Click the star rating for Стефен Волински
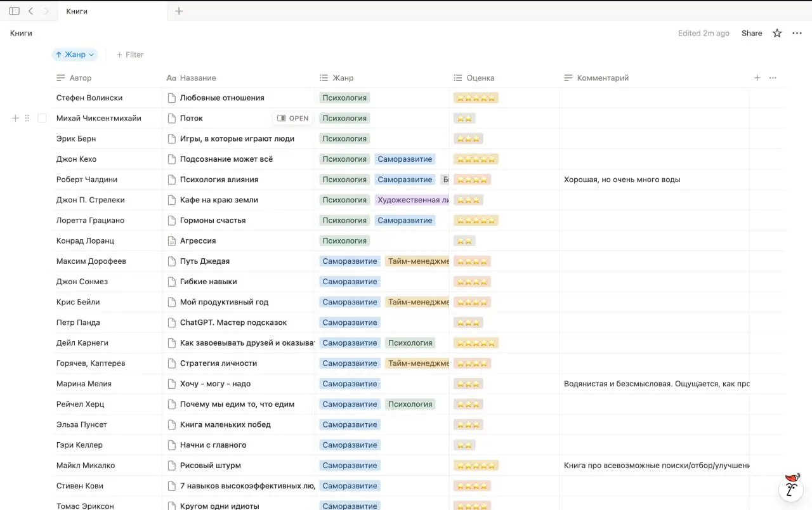Image resolution: width=812 pixels, height=510 pixels. click(476, 98)
